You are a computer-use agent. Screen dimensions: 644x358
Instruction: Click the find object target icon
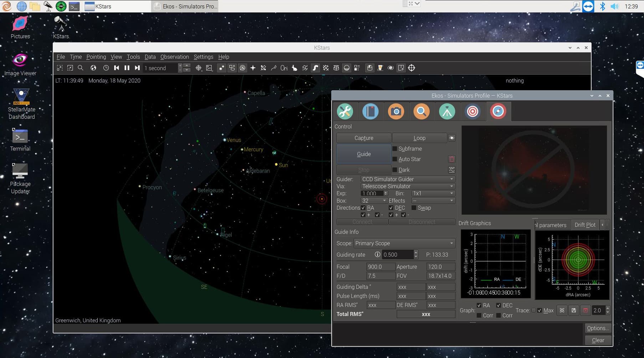[x=199, y=68]
